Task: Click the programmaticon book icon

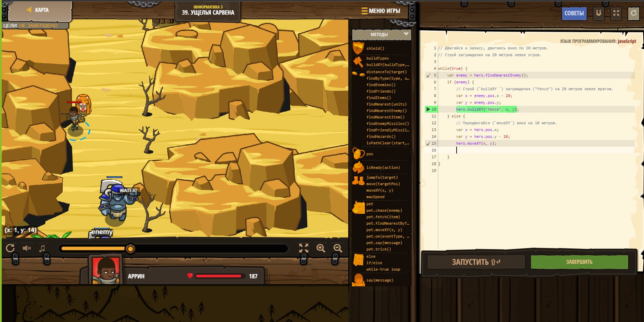Action: click(x=358, y=260)
